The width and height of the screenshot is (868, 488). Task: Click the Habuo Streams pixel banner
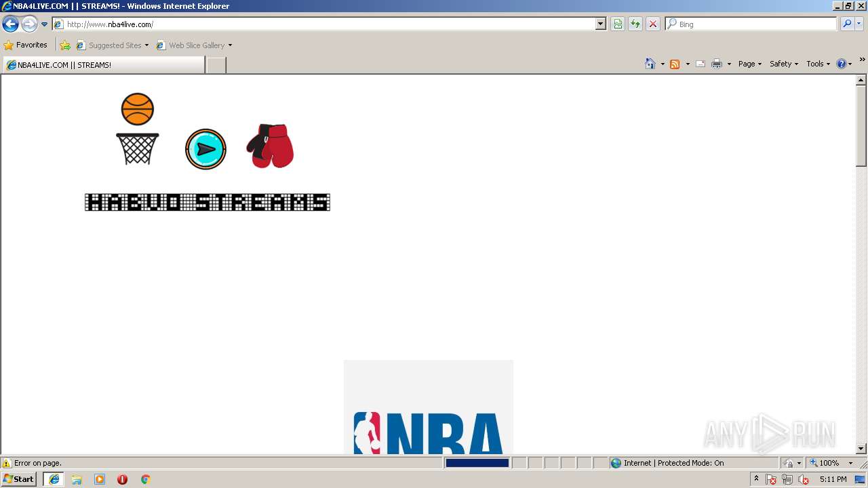(x=208, y=202)
